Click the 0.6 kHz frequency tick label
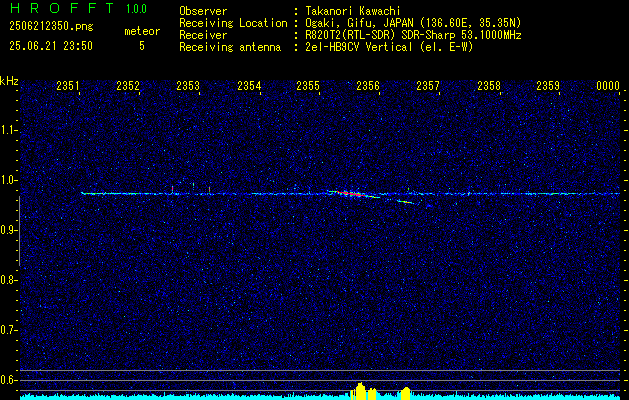Viewport: 629px width, 400px height. point(8,380)
